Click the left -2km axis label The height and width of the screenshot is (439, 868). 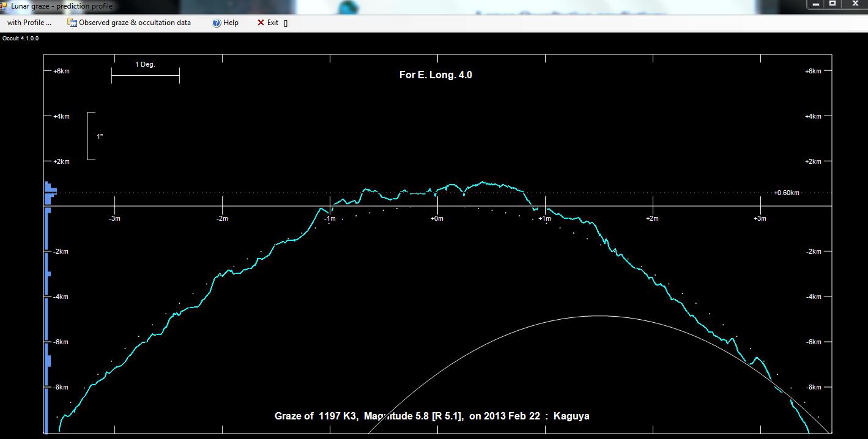(61, 251)
